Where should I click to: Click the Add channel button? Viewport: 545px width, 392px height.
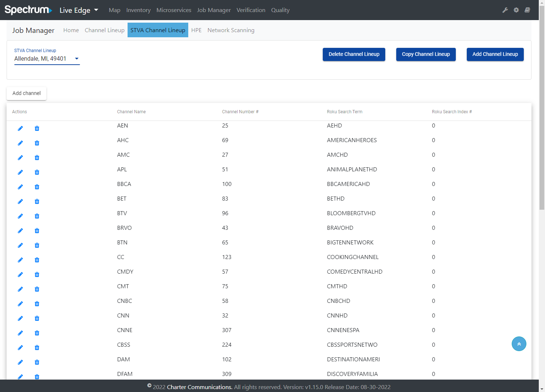(26, 93)
